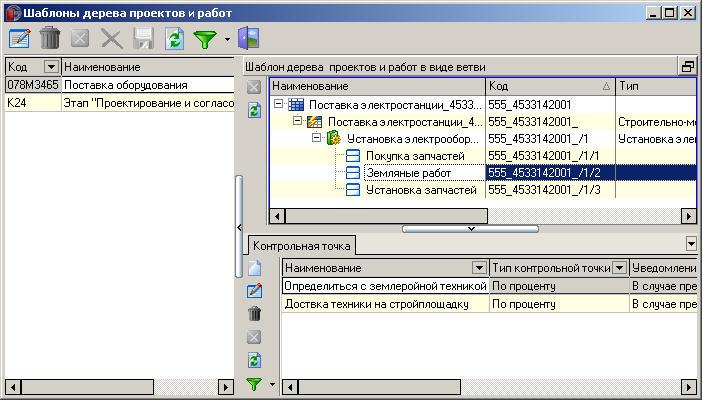Click the gear icon of Установка электрообор... node
Image resolution: width=703 pixels, height=401 pixels.
334,138
